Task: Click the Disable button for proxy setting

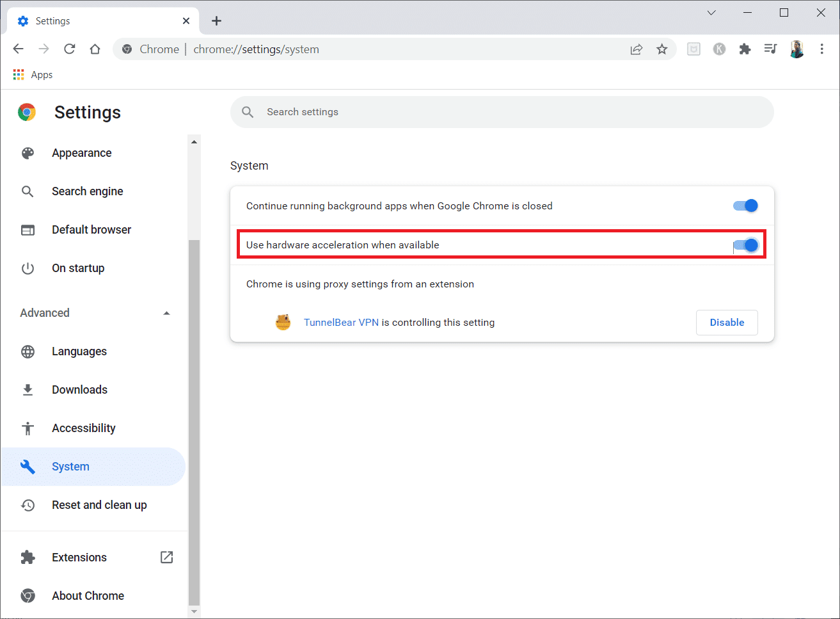Action: coord(727,322)
